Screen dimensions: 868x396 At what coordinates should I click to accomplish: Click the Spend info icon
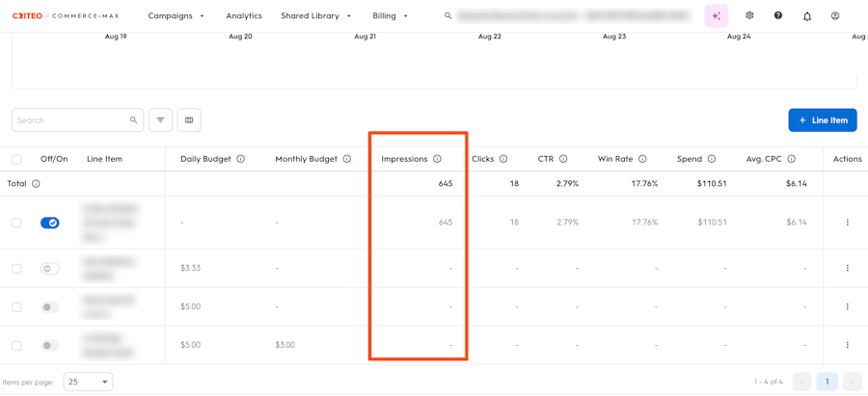712,159
